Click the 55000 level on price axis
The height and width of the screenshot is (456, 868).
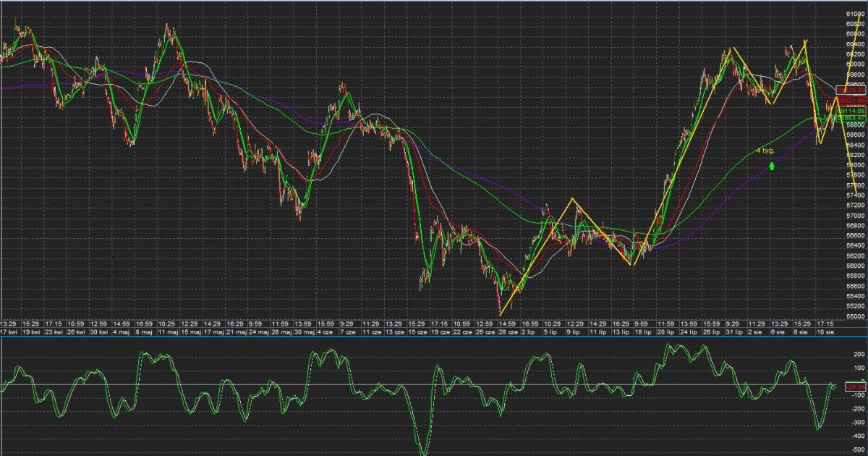856,317
